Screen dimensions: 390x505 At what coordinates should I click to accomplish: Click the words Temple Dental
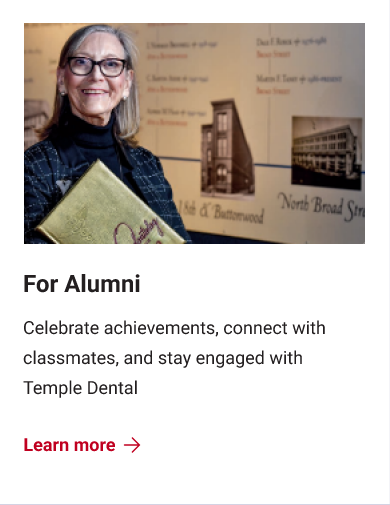tap(80, 388)
